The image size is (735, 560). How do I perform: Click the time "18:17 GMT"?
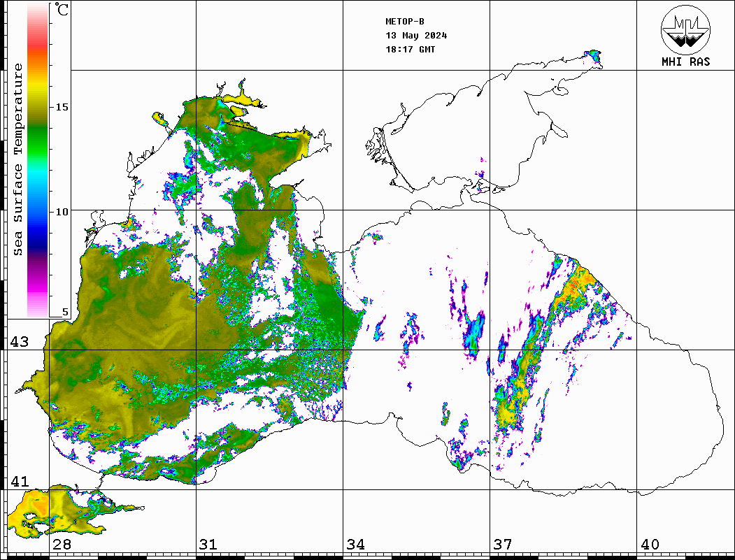pyautogui.click(x=411, y=49)
